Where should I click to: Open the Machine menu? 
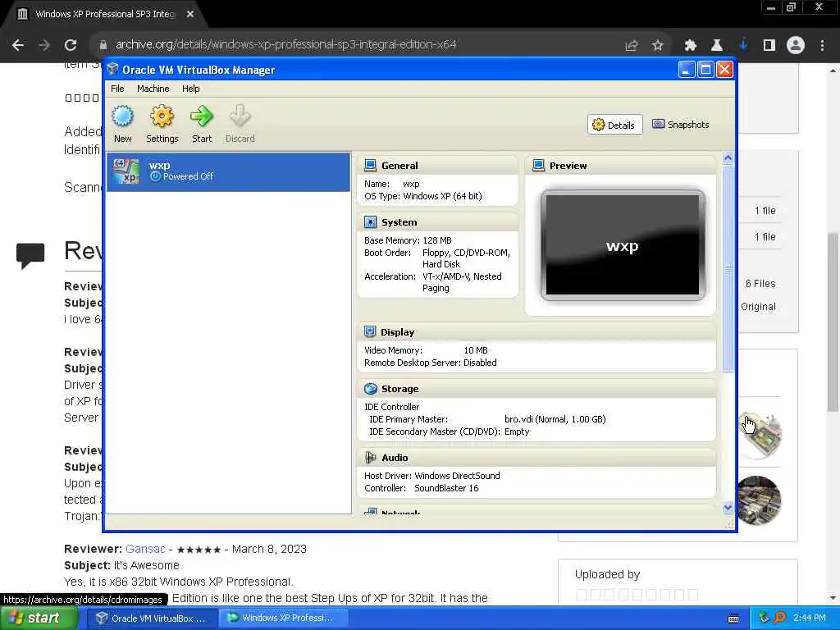pos(153,89)
